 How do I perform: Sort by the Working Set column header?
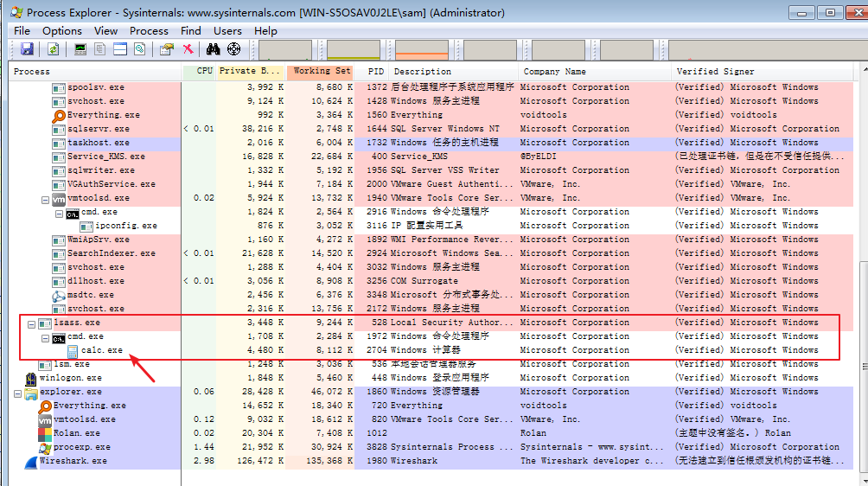[320, 72]
